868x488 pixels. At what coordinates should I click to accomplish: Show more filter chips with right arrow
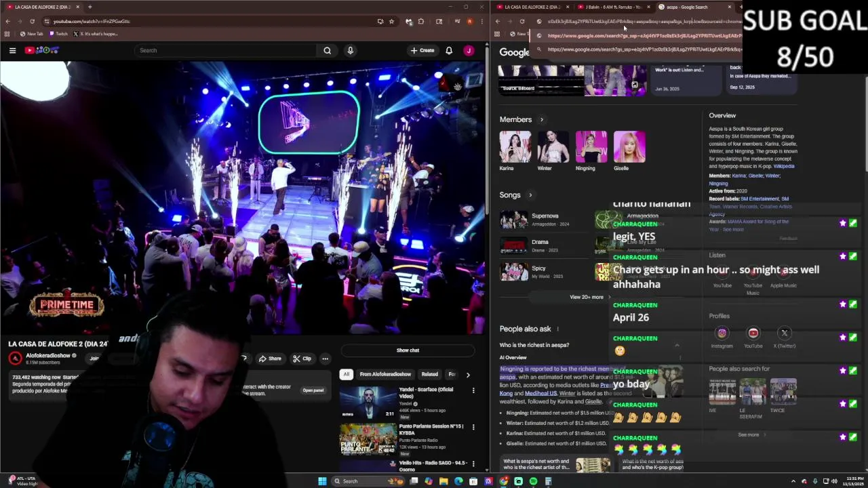[467, 374]
